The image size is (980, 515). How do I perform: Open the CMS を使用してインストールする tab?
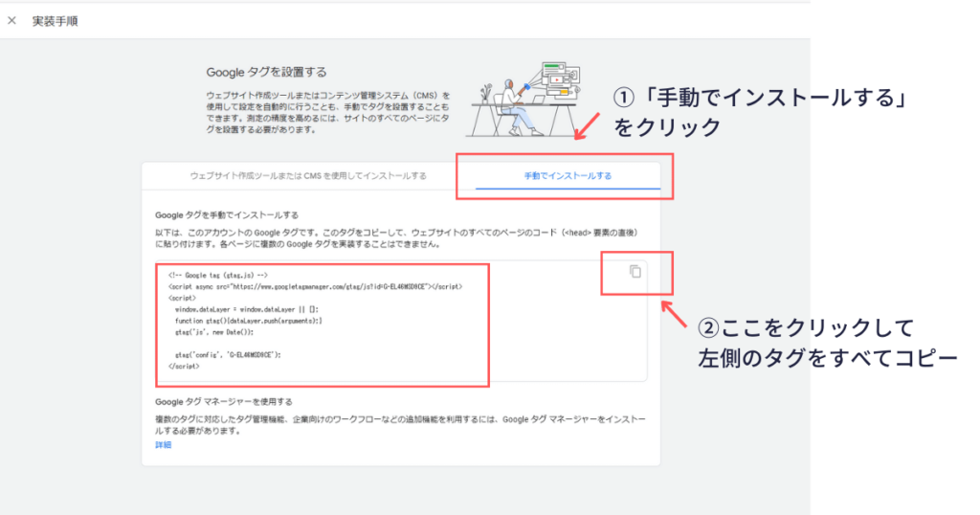[x=308, y=175]
